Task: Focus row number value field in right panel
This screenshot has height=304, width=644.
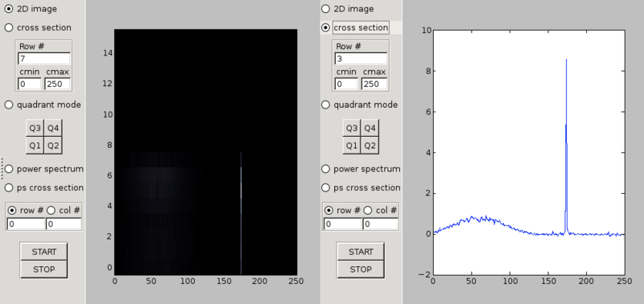Action: tap(343, 224)
